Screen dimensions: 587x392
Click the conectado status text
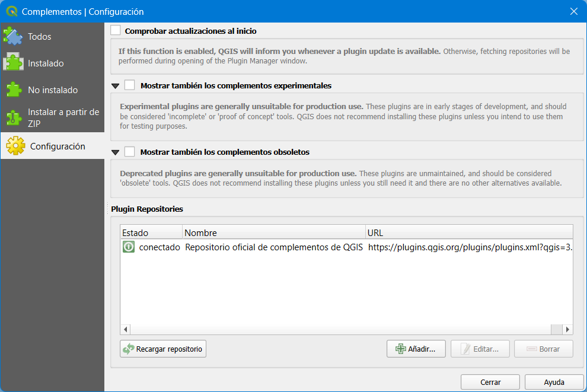(159, 247)
